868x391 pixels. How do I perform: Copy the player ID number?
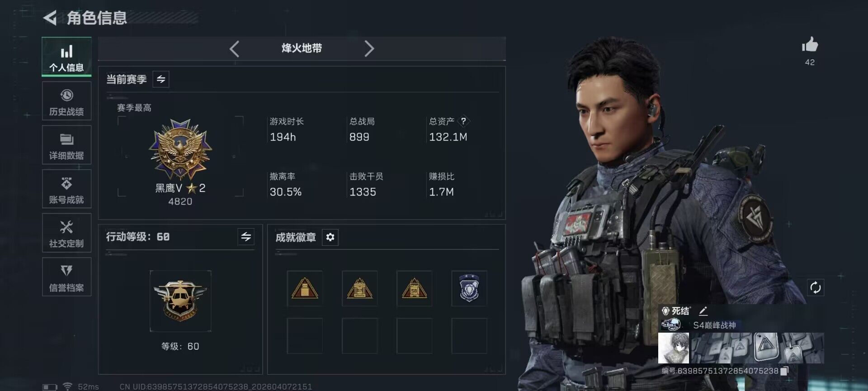click(785, 371)
